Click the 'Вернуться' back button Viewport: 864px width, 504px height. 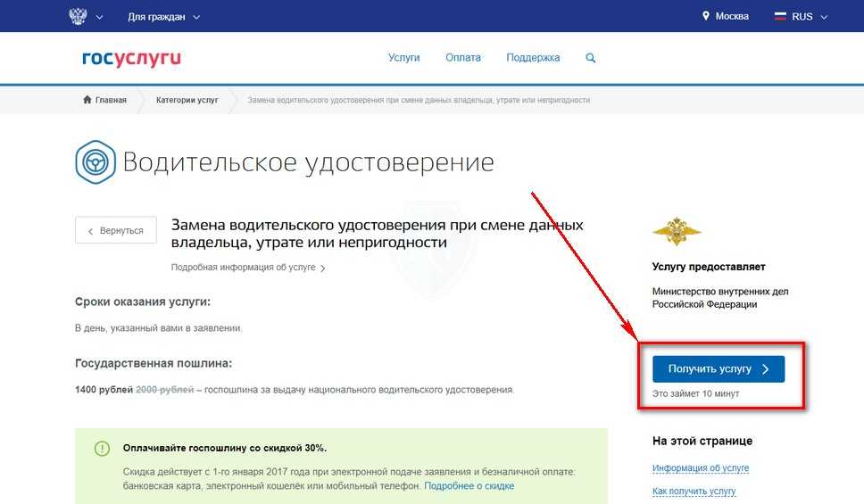(x=116, y=230)
